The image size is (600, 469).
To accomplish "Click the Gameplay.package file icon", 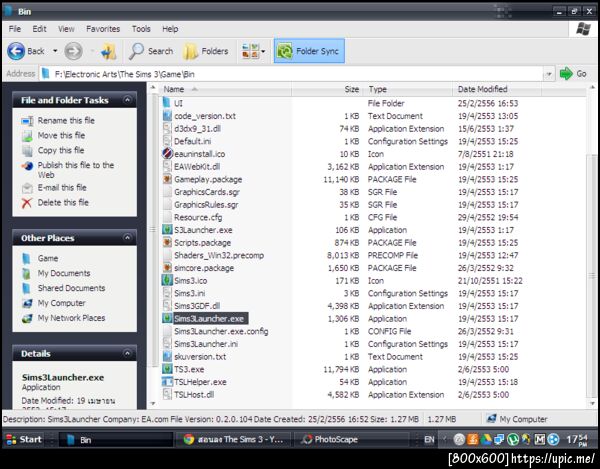I will click(x=167, y=179).
